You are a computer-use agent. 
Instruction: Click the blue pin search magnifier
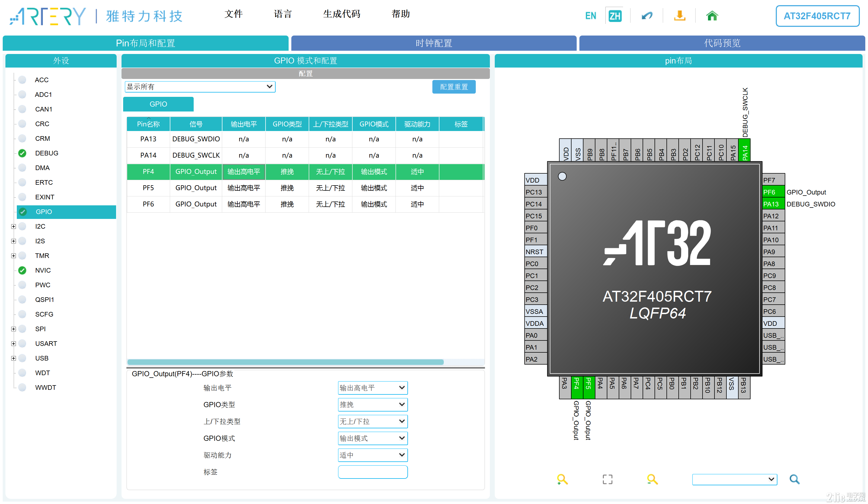[x=794, y=479]
